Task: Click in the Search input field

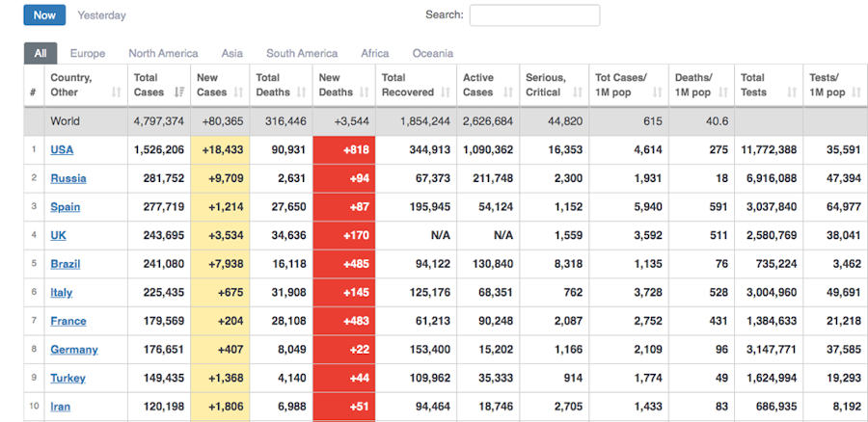Action: [534, 15]
